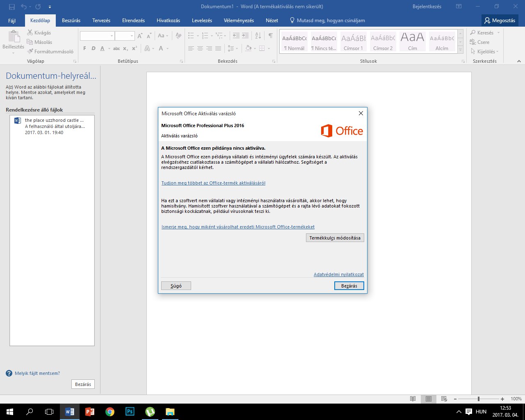525x420 pixels.
Task: Open Google Chrome from the taskbar
Action: 110,411
